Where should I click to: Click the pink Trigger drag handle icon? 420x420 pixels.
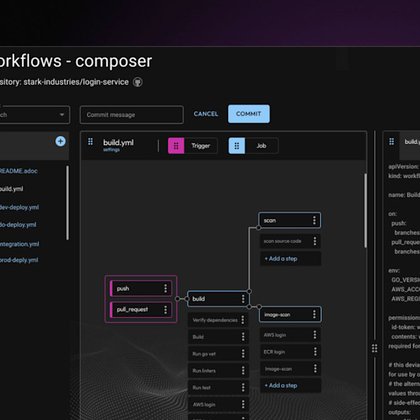[176, 146]
